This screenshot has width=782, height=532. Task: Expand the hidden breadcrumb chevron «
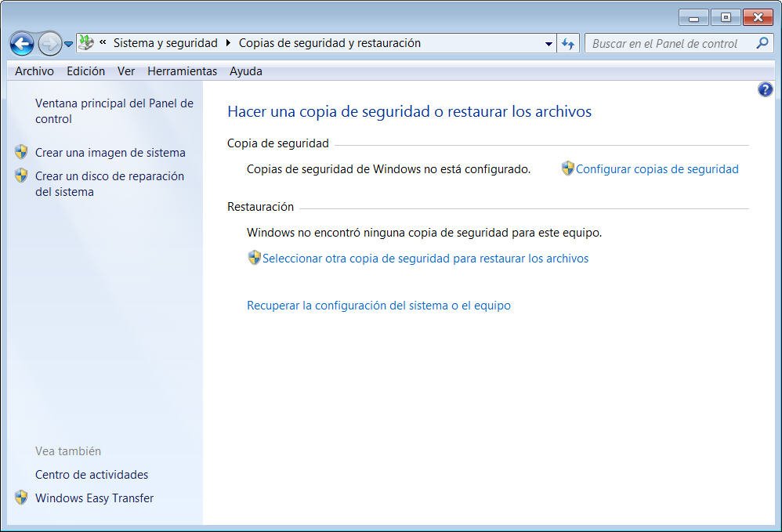tap(103, 42)
